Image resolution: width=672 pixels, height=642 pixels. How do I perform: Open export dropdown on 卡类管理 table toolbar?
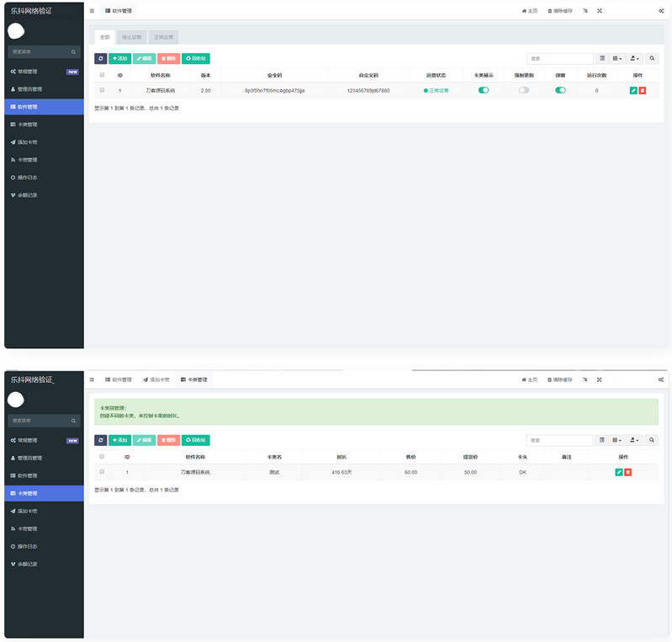click(634, 440)
